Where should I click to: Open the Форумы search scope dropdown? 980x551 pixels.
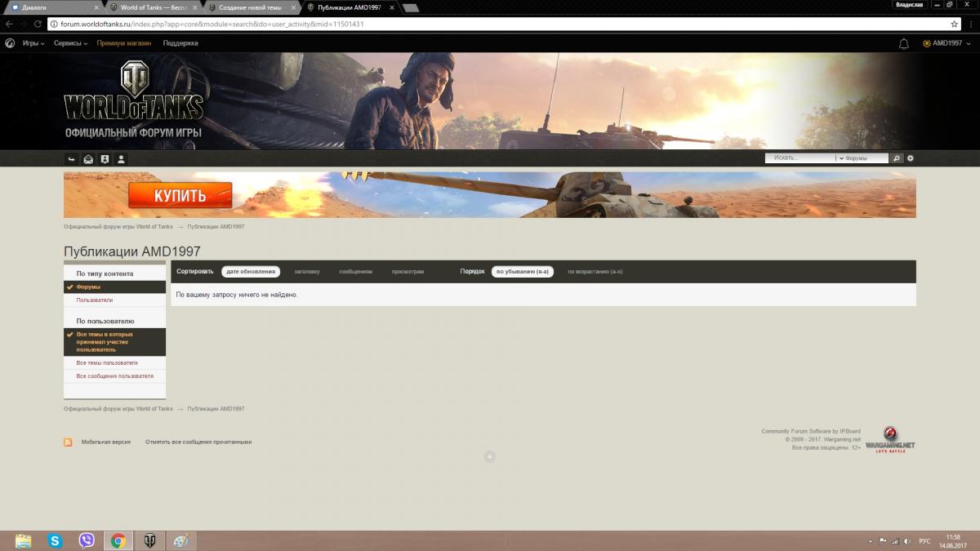point(862,158)
